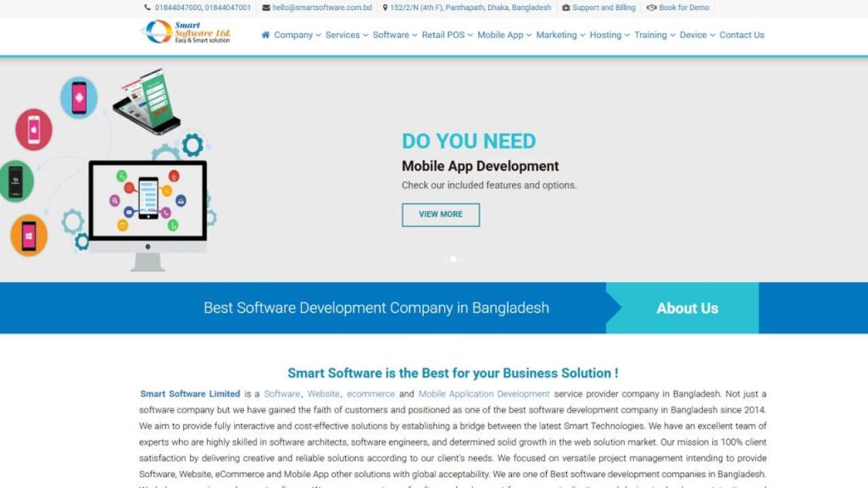Open the Smart Software Limited link
The image size is (868, 488).
190,394
